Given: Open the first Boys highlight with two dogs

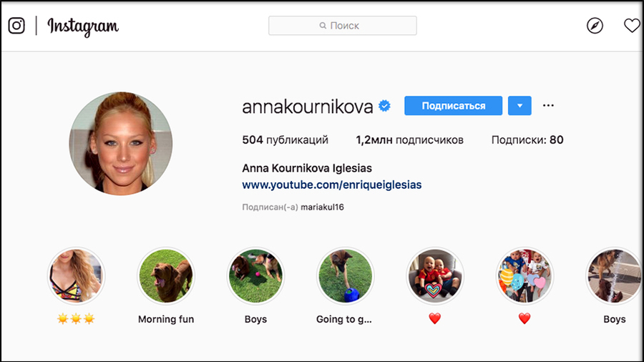Looking at the screenshot, I should (255, 276).
